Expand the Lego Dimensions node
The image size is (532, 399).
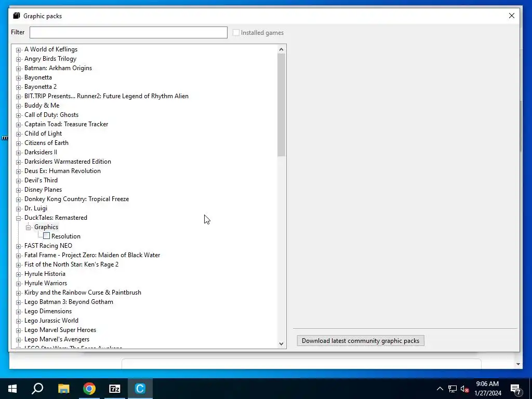click(x=18, y=312)
